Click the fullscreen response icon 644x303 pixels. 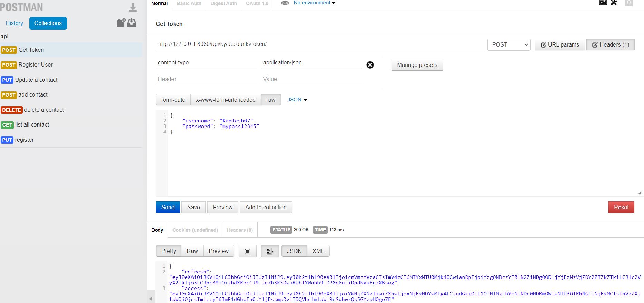tap(248, 251)
